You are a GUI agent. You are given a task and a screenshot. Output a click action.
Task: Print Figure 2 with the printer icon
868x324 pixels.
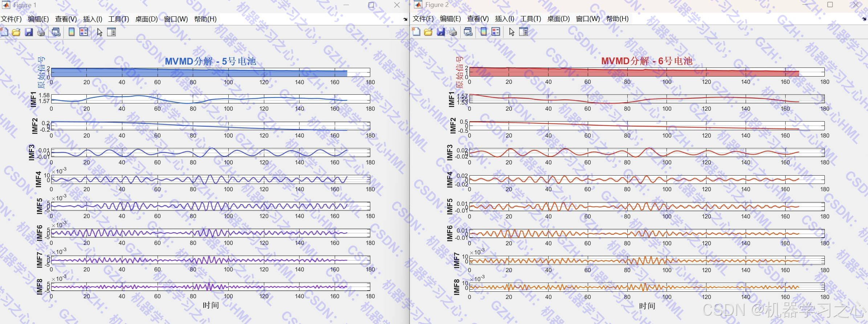pos(453,32)
